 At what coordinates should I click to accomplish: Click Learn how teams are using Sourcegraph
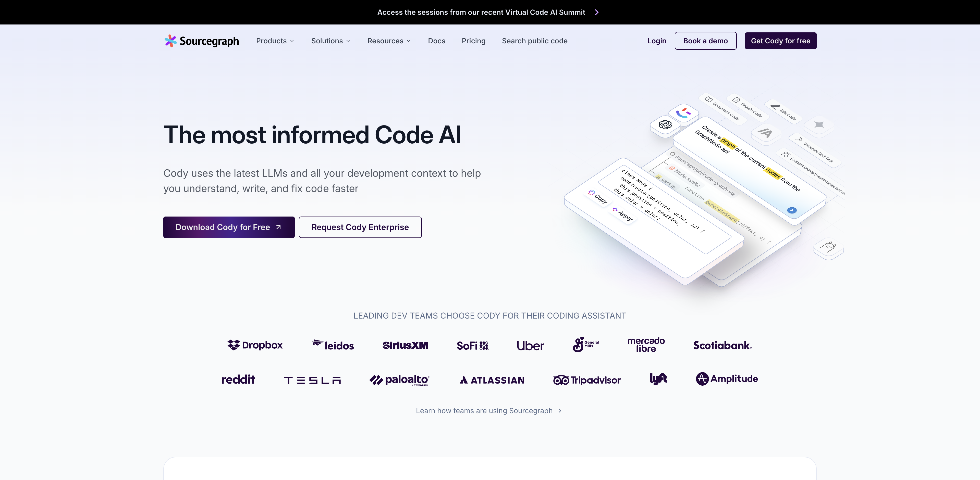[489, 411]
